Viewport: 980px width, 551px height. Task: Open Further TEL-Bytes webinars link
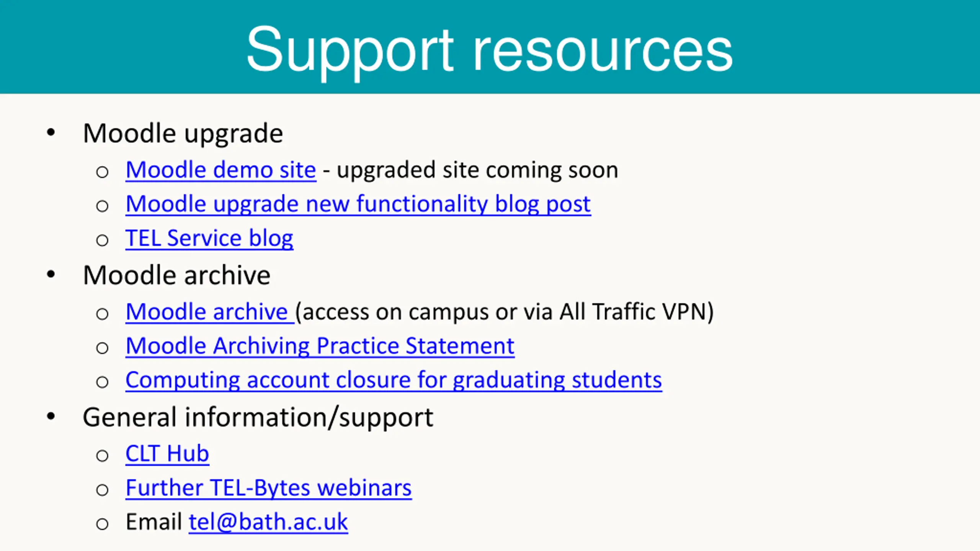click(269, 488)
